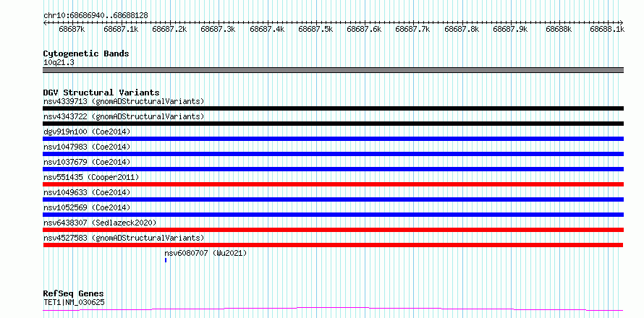Viewport: 644px width, 318px height.
Task: Open the nsv1049633 (Coe2014) label
Action: [x=87, y=192]
